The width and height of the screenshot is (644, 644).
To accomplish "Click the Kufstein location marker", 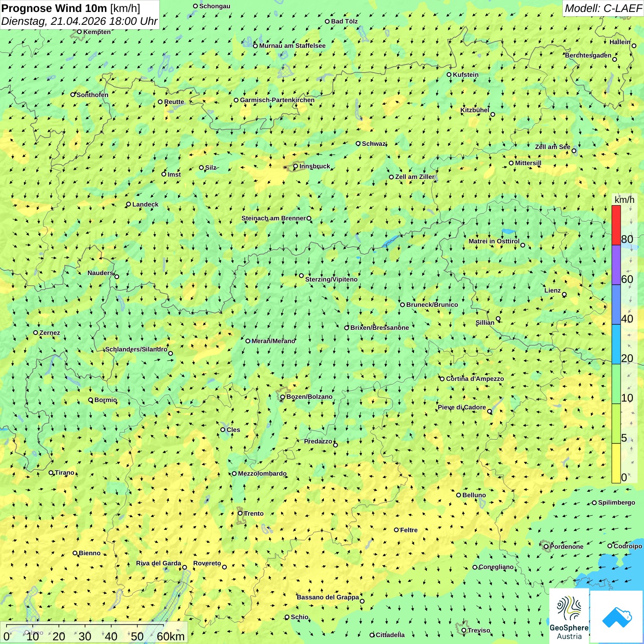I will (x=449, y=75).
